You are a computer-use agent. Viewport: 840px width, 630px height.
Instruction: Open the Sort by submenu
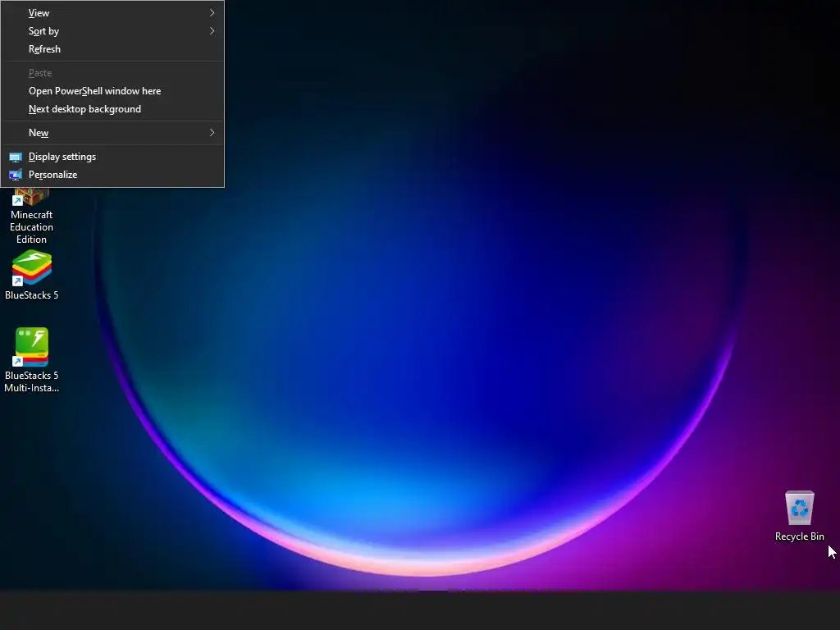(112, 31)
